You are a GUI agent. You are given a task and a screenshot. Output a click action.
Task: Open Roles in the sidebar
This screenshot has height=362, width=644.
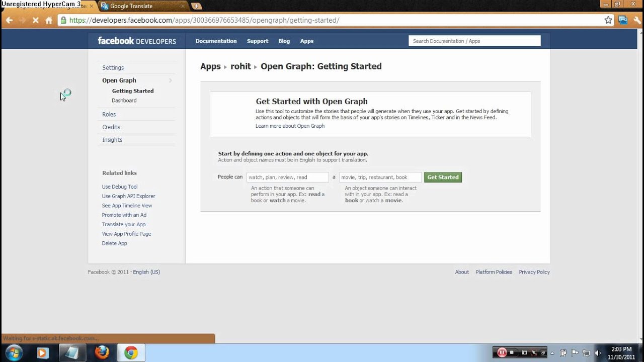109,115
